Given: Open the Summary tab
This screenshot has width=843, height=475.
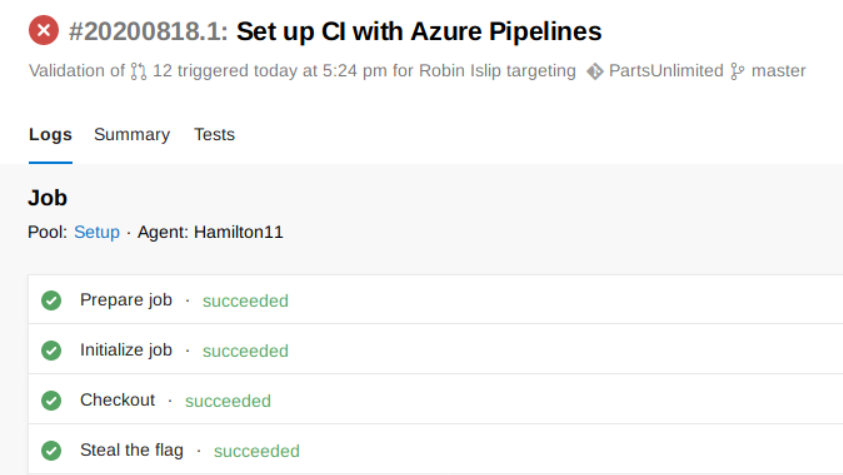Looking at the screenshot, I should pos(132,135).
